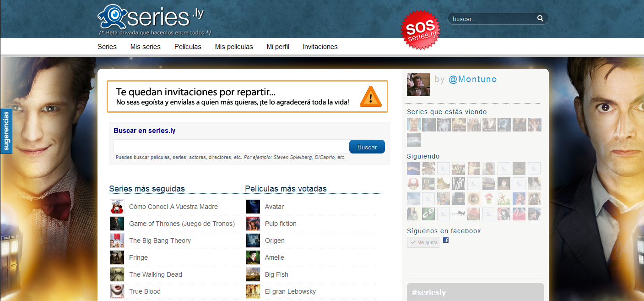Click The Walking Dead poster thumbnail
644x301 pixels.
coord(117,274)
